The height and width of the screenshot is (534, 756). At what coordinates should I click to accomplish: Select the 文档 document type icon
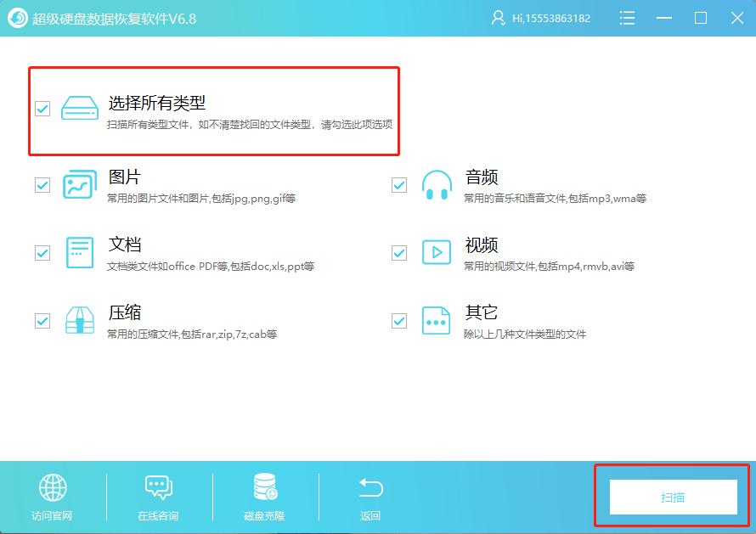79,252
